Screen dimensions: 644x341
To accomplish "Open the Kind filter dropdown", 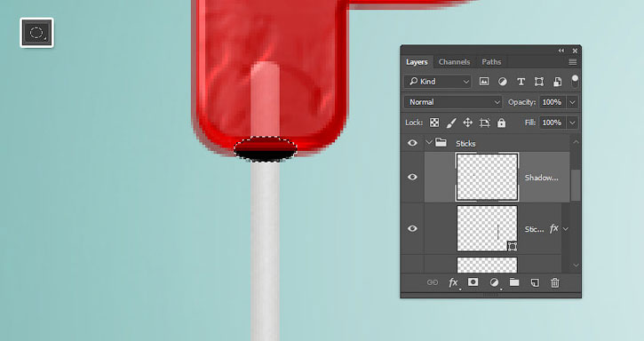I will point(438,82).
